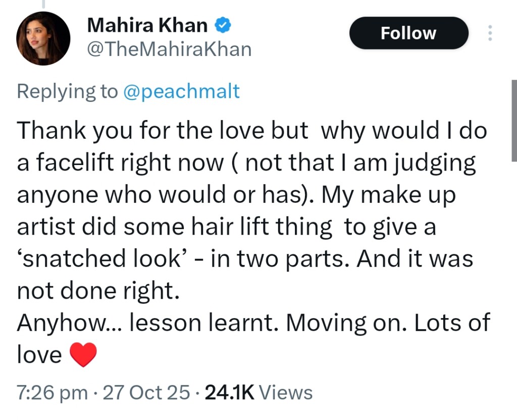517x420 pixels.
Task: Click the 7:26 pm timestamp
Action: point(52,392)
